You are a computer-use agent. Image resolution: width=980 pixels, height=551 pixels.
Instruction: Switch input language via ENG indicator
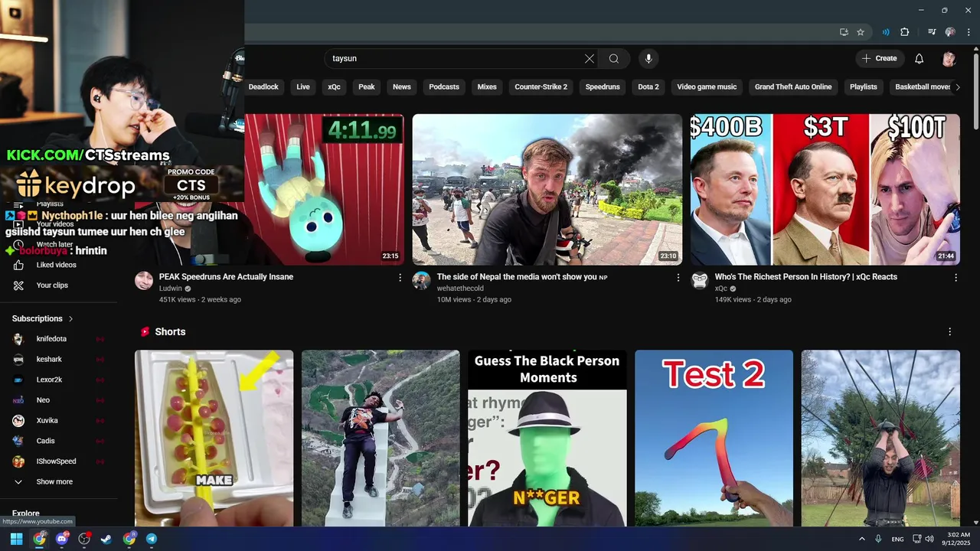[897, 539]
